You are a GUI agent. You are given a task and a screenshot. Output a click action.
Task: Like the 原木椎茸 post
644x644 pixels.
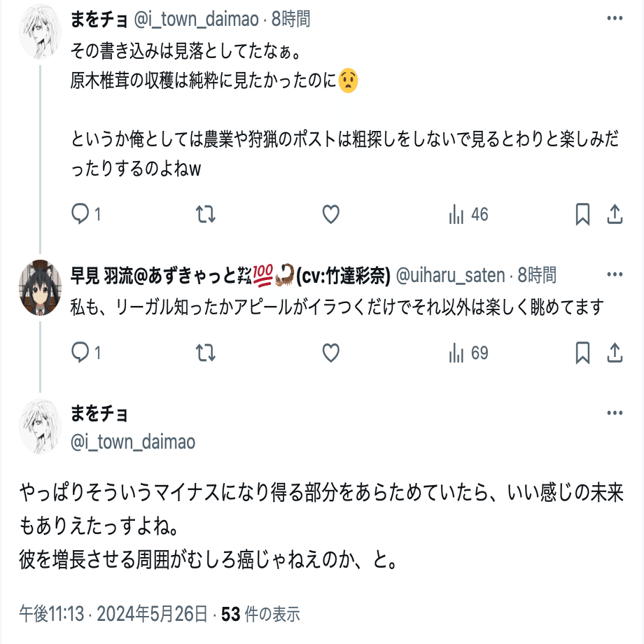tap(330, 215)
